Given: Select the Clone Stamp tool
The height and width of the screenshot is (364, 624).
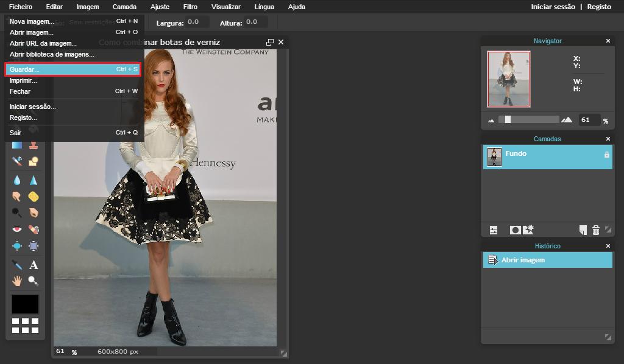Looking at the screenshot, I should (34, 144).
